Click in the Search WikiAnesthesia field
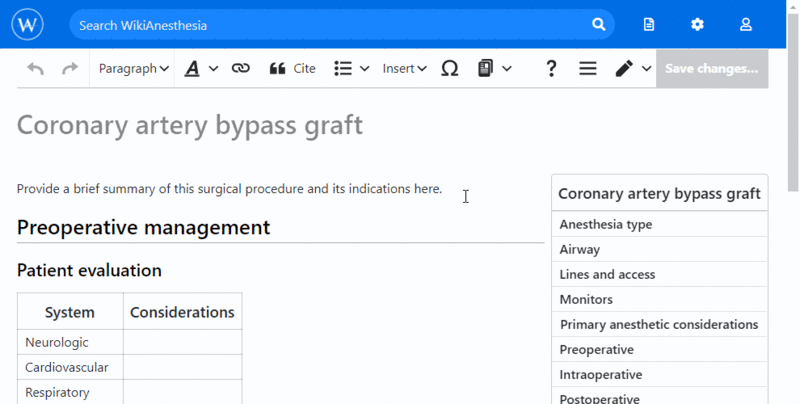The image size is (800, 404). pos(330,24)
